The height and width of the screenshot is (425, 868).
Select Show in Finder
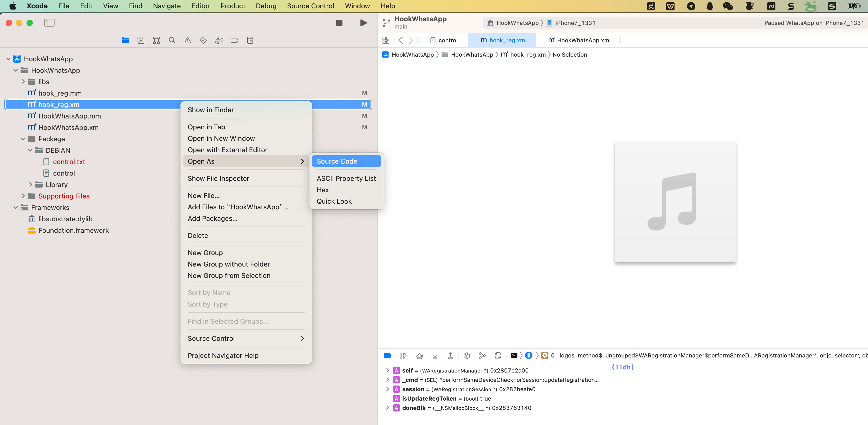click(x=246, y=110)
